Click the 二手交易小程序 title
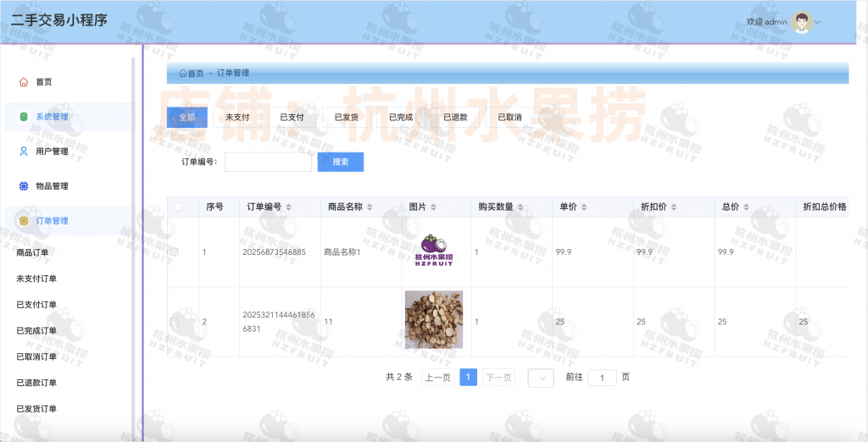868x442 pixels. 58,20
